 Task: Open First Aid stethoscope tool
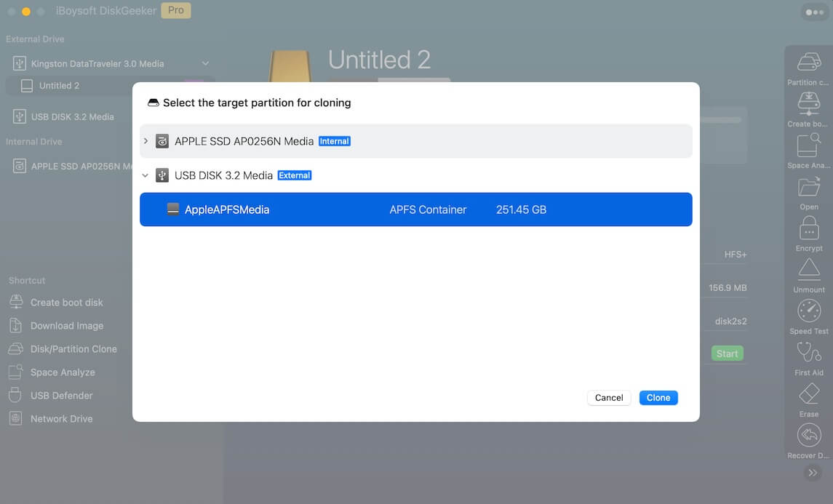click(x=809, y=353)
